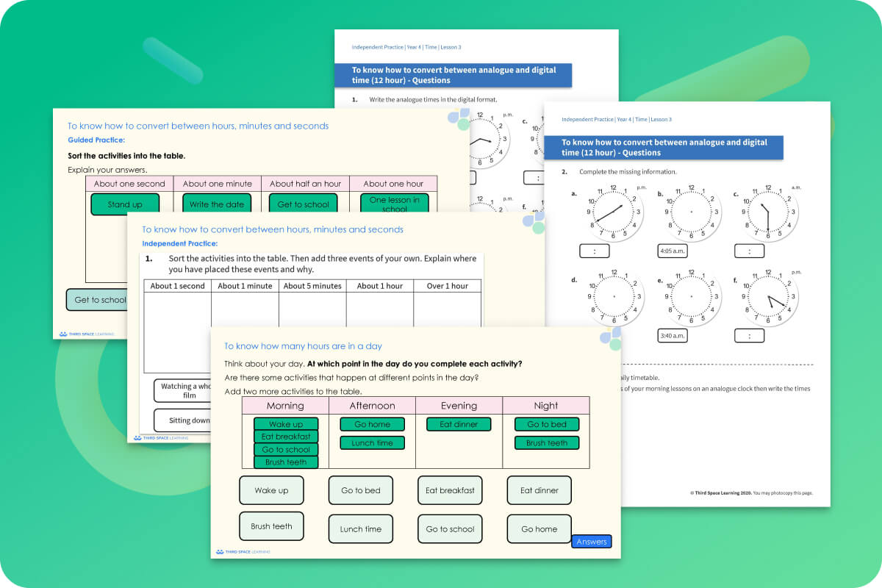Select the "Wake up" tile below the table
This screenshot has width=882, height=588.
[271, 490]
